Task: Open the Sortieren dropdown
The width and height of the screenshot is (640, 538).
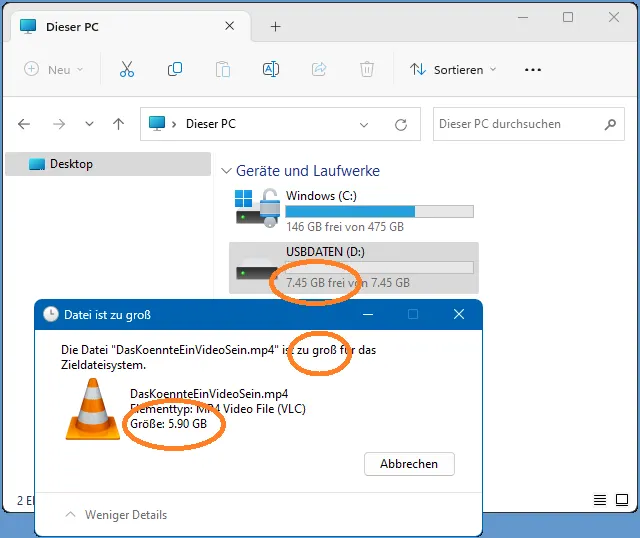Action: click(x=453, y=70)
